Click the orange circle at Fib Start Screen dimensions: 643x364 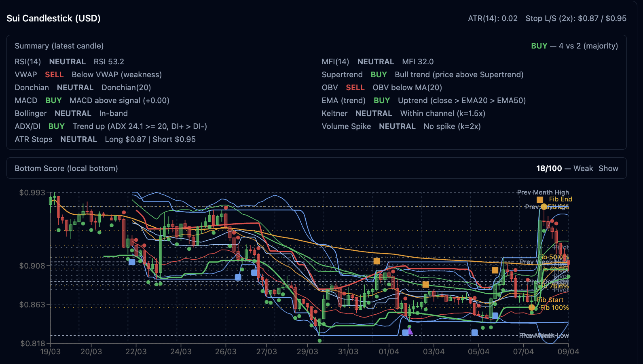pyautogui.click(x=532, y=307)
